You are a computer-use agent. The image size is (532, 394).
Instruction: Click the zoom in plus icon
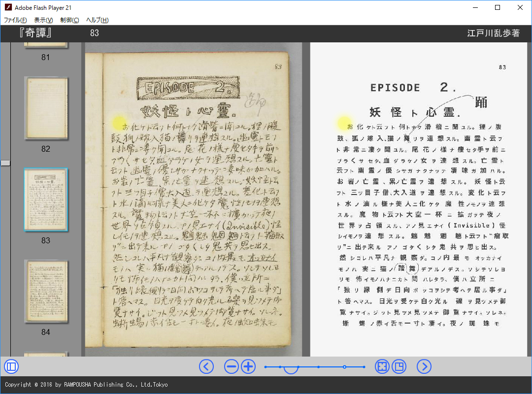point(248,366)
